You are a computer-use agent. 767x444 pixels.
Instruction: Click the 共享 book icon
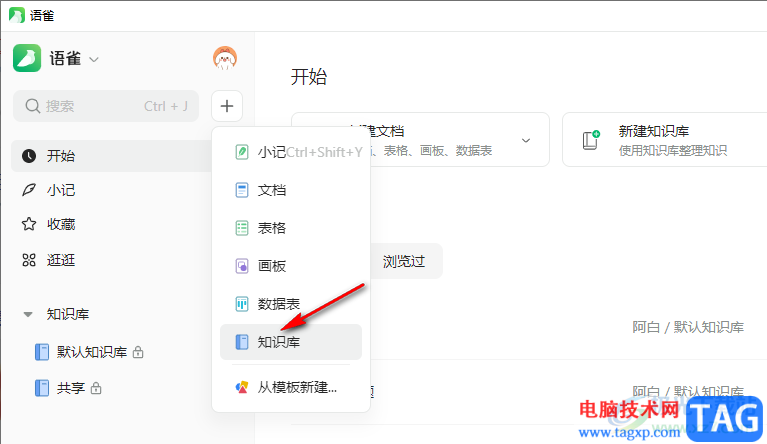coord(42,388)
